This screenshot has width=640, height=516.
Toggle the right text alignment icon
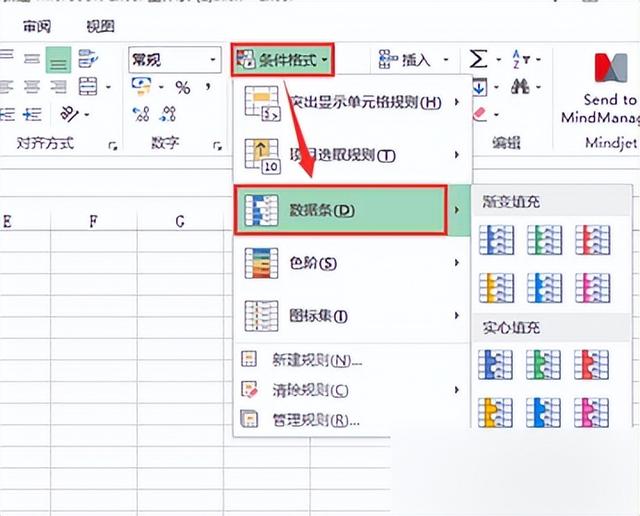tap(58, 87)
